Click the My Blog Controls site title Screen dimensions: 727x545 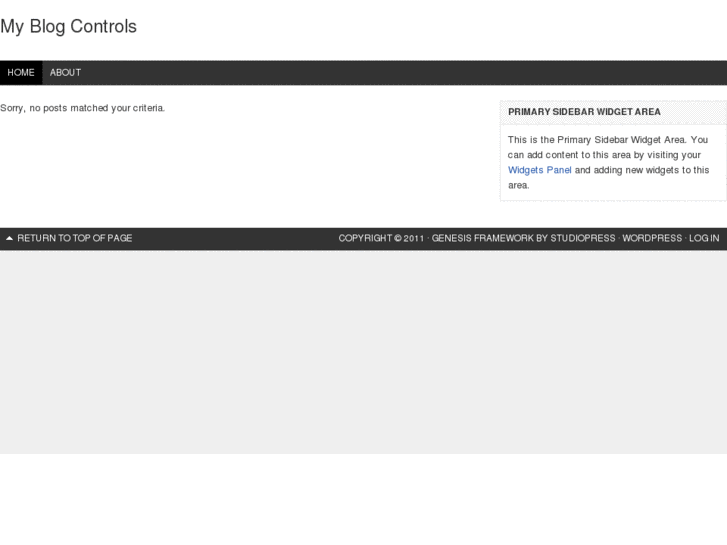click(x=68, y=27)
